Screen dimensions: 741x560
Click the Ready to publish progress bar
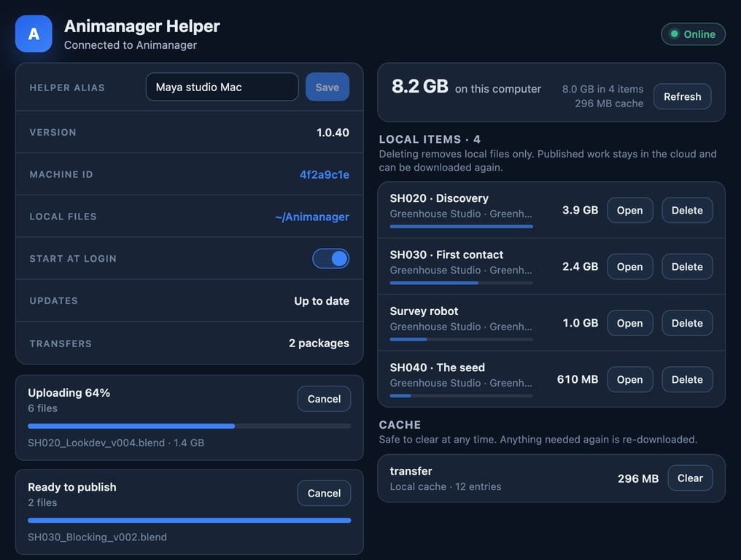click(x=189, y=521)
